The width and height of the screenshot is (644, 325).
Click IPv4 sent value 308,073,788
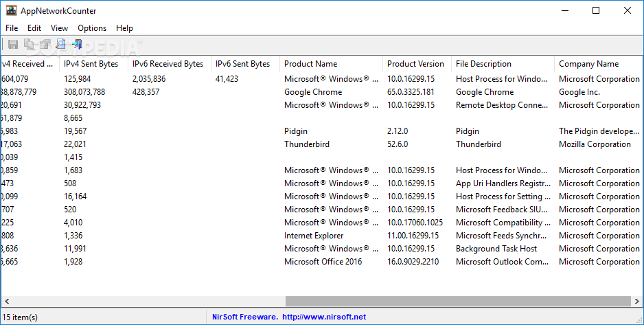(84, 92)
